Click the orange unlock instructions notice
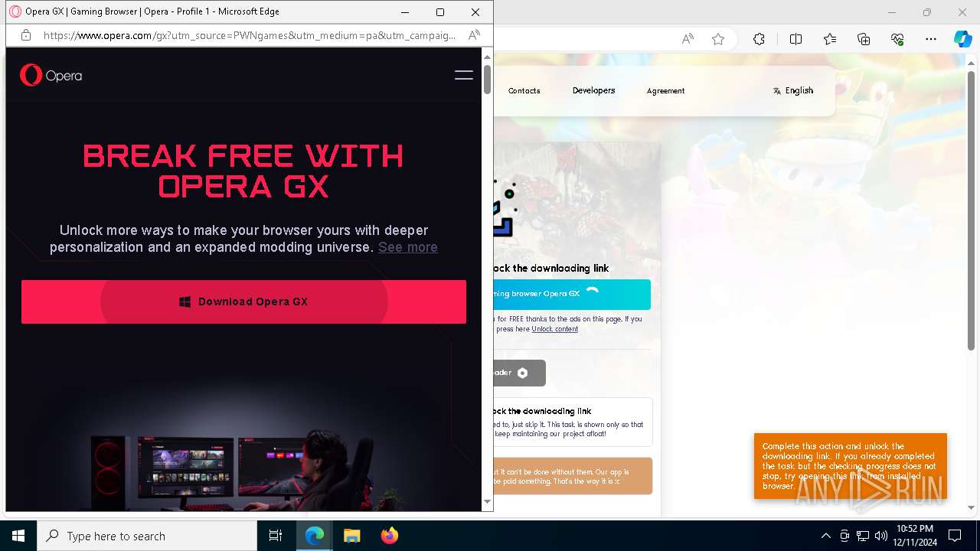 pyautogui.click(x=851, y=466)
